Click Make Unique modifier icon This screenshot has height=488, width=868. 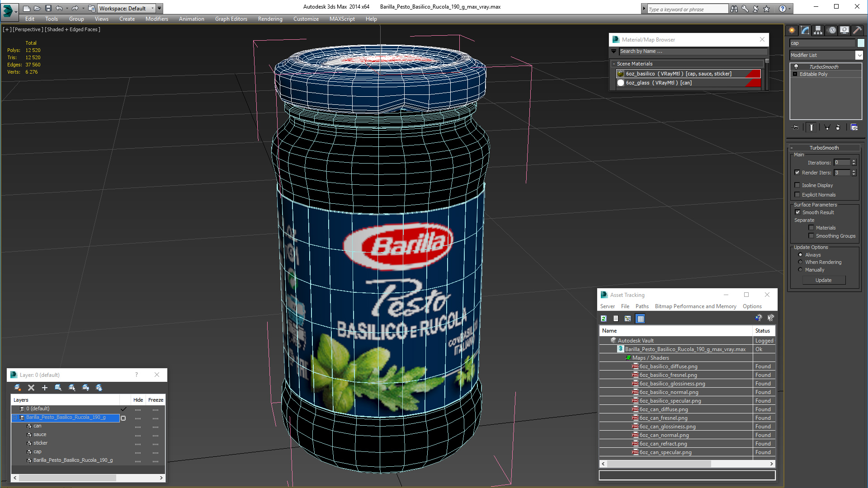pos(827,127)
